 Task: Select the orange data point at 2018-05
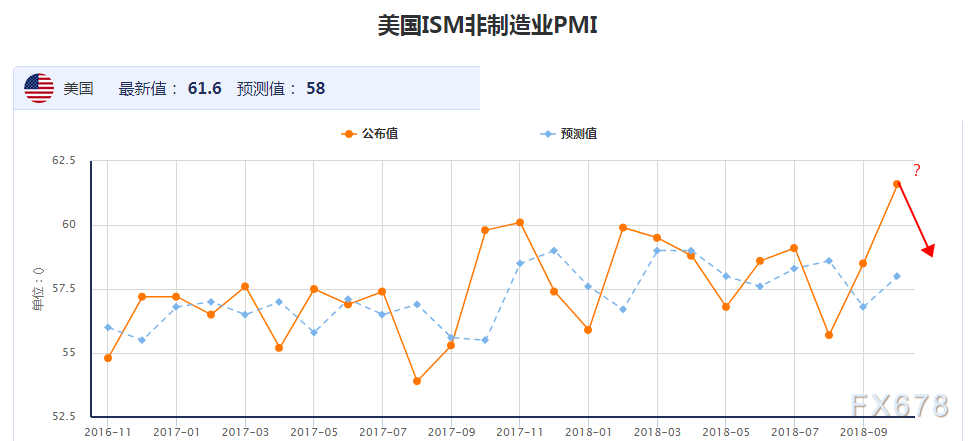pos(726,307)
